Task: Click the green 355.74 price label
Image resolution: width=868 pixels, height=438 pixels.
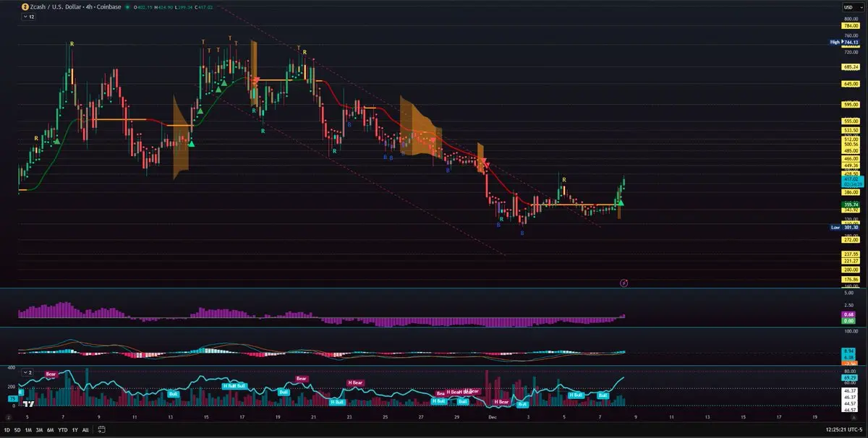Action: tap(850, 205)
